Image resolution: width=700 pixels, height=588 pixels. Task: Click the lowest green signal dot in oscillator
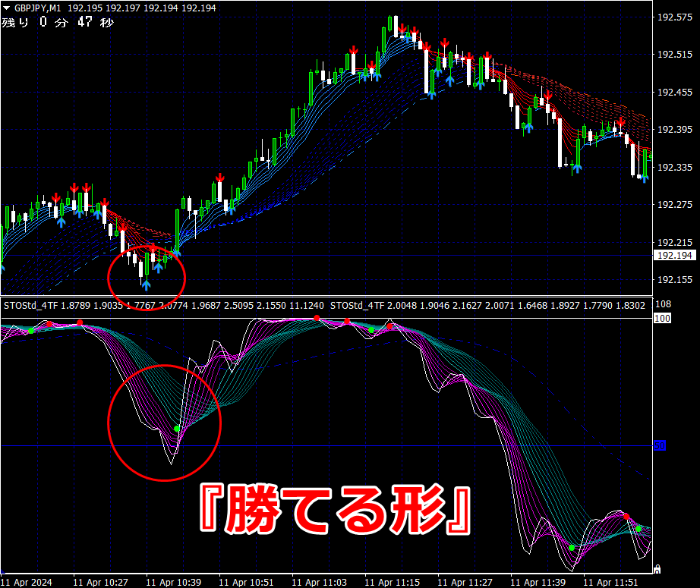572,548
